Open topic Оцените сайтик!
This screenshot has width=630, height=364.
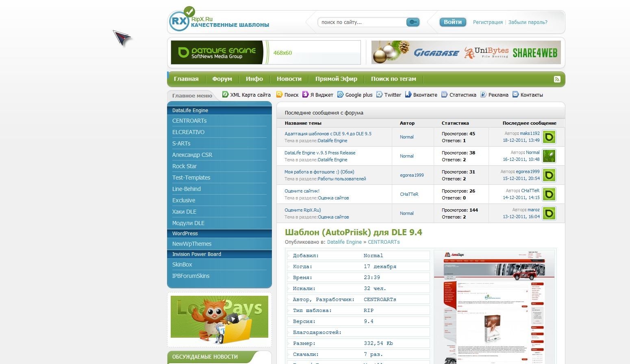click(302, 191)
